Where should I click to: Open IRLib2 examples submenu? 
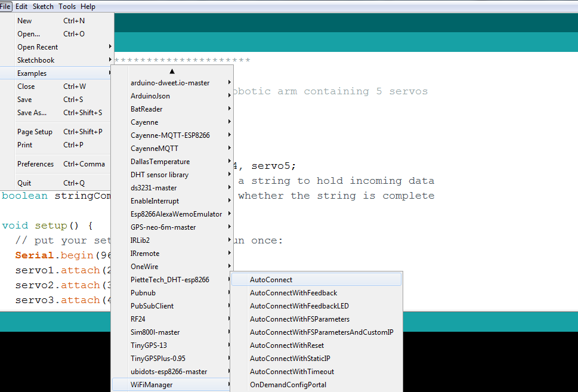click(172, 240)
